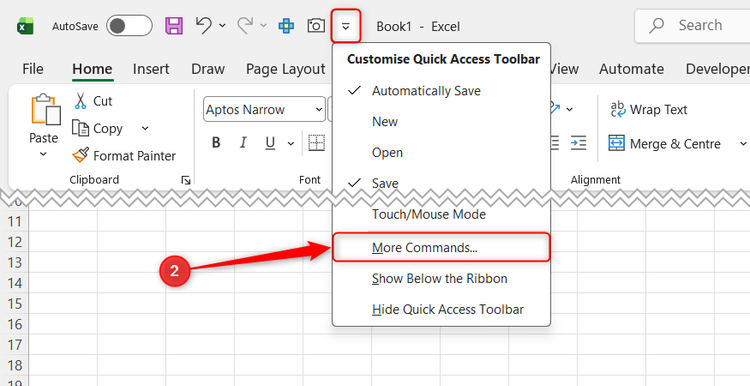Click the purple Save disk icon
The width and height of the screenshot is (750, 386).
174,26
